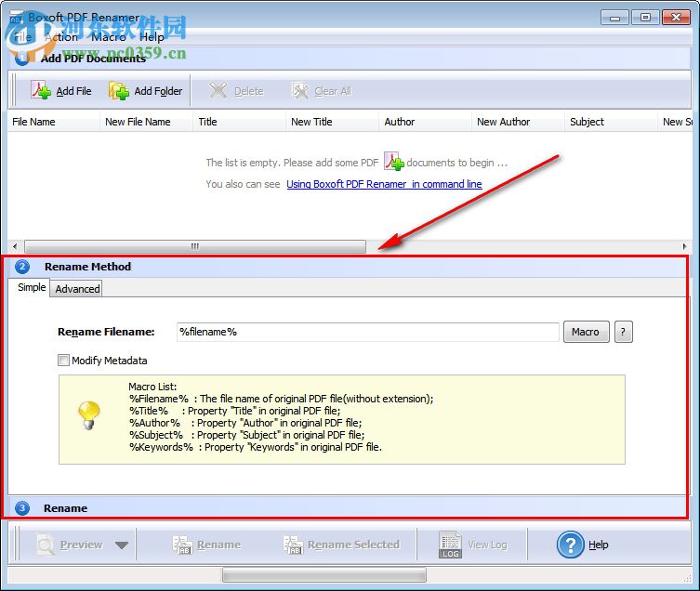Click the Delete toolbar button
Image resolution: width=700 pixels, height=591 pixels.
[x=237, y=91]
